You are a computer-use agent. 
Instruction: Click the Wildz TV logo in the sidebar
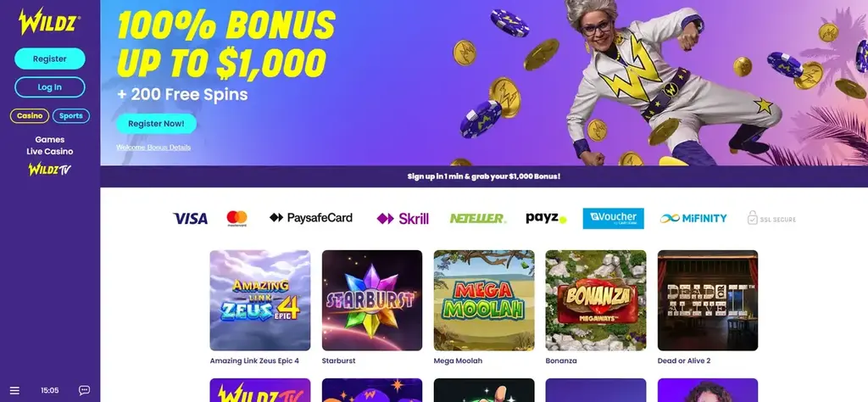tap(50, 169)
